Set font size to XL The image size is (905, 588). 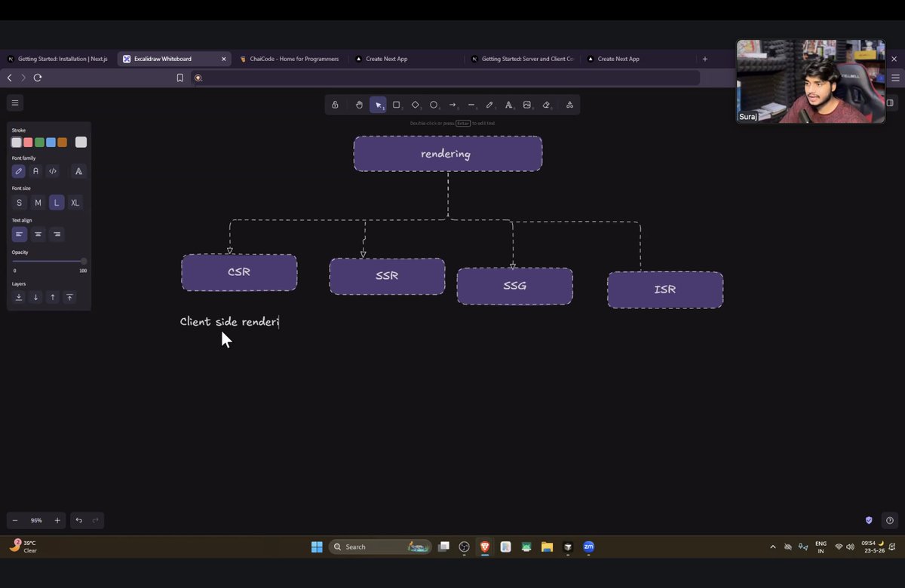pyautogui.click(x=75, y=203)
